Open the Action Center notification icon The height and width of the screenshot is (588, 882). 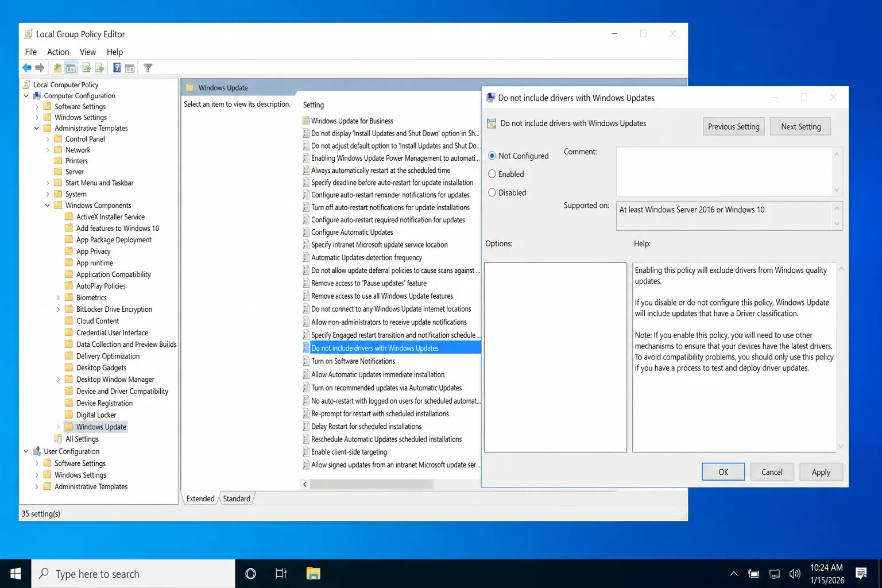[861, 574]
